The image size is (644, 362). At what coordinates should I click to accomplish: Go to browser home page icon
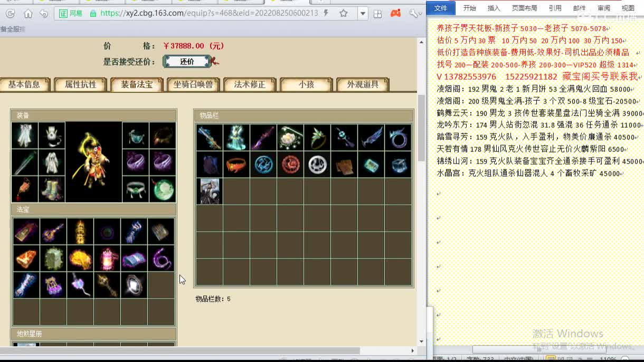(28, 13)
